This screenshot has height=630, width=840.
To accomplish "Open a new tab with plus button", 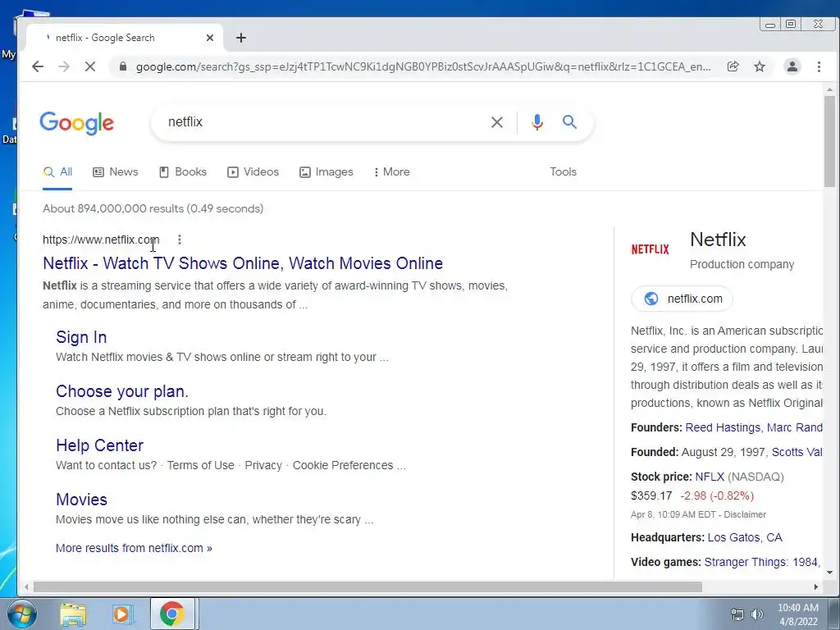I will tap(241, 38).
